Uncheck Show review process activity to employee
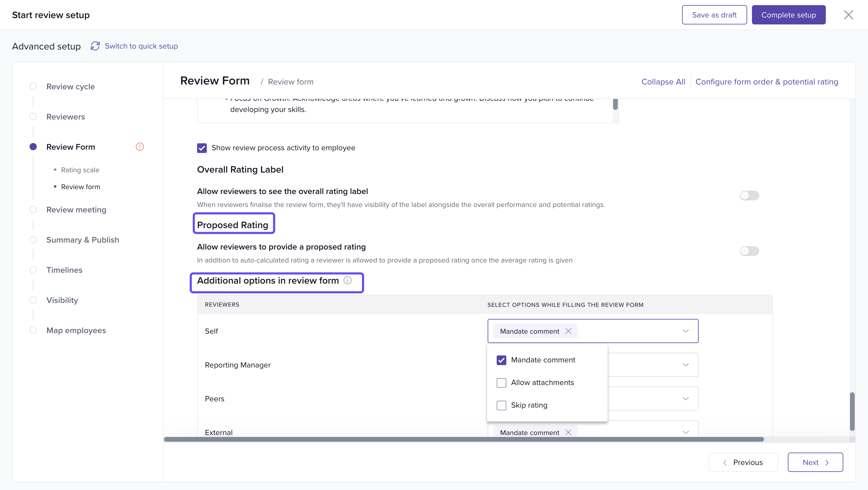 [202, 148]
